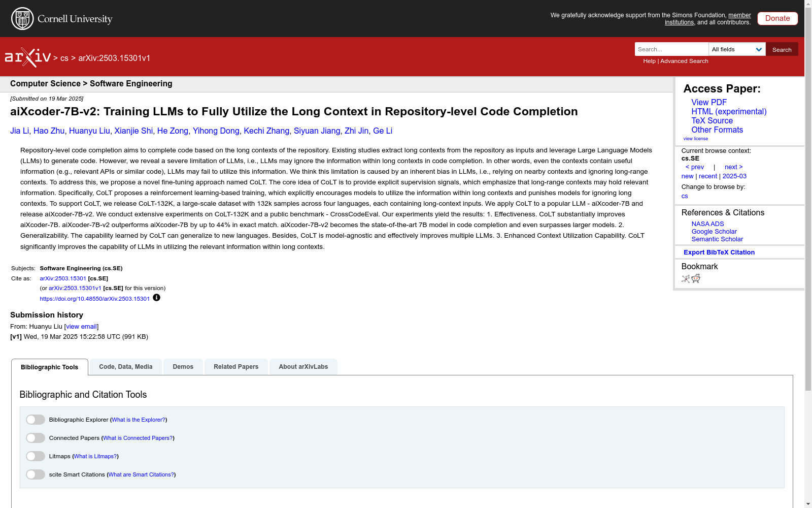
Task: Open Semantic Scholar link
Action: click(717, 239)
